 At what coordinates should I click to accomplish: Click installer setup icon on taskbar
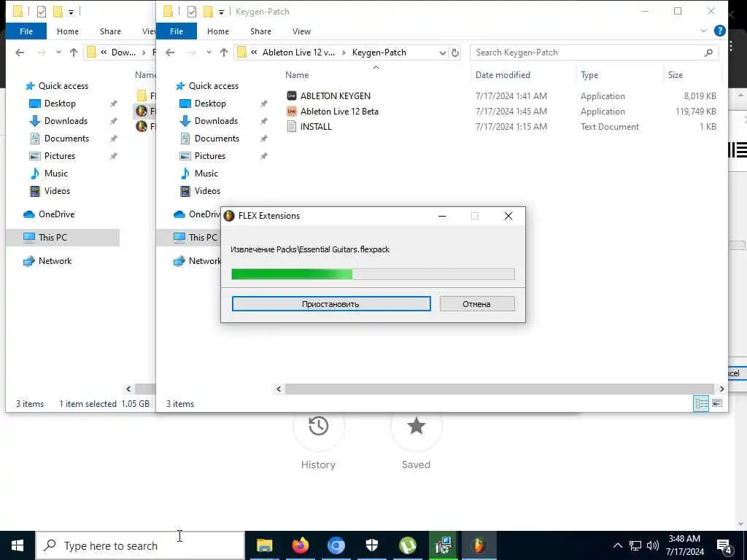point(443,545)
